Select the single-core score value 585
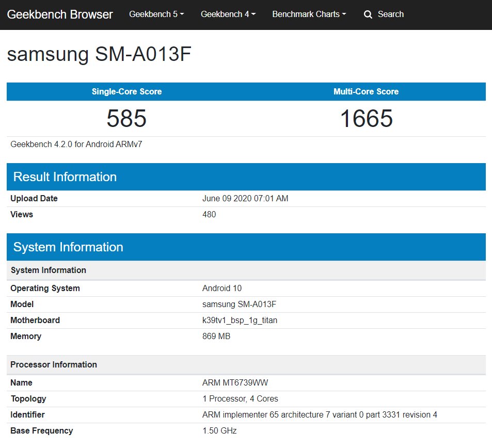492x448 pixels. click(126, 118)
